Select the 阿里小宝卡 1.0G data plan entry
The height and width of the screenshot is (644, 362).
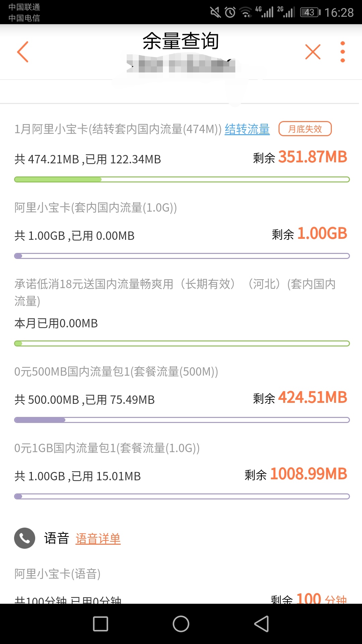point(96,208)
